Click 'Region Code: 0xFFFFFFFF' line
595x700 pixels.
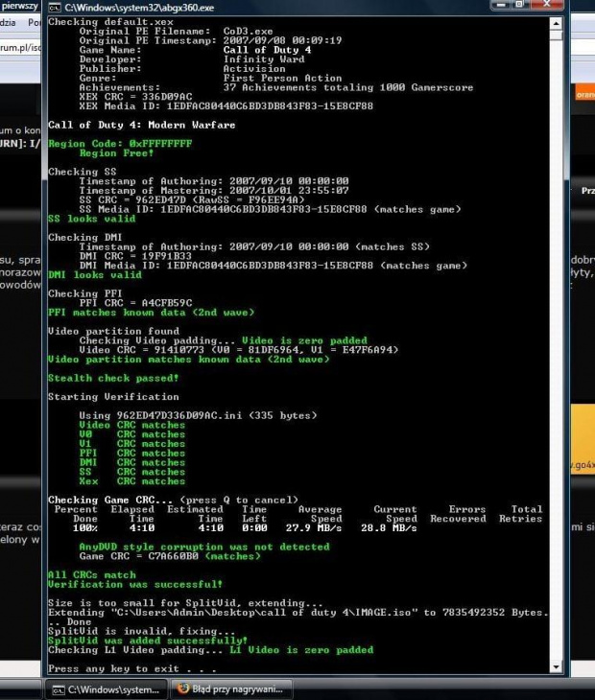click(120, 144)
